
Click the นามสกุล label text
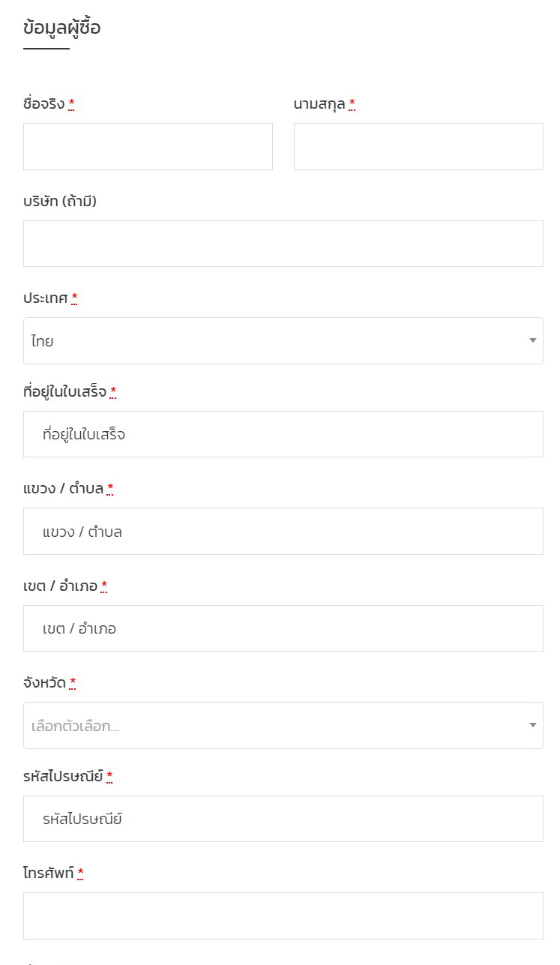click(x=319, y=104)
